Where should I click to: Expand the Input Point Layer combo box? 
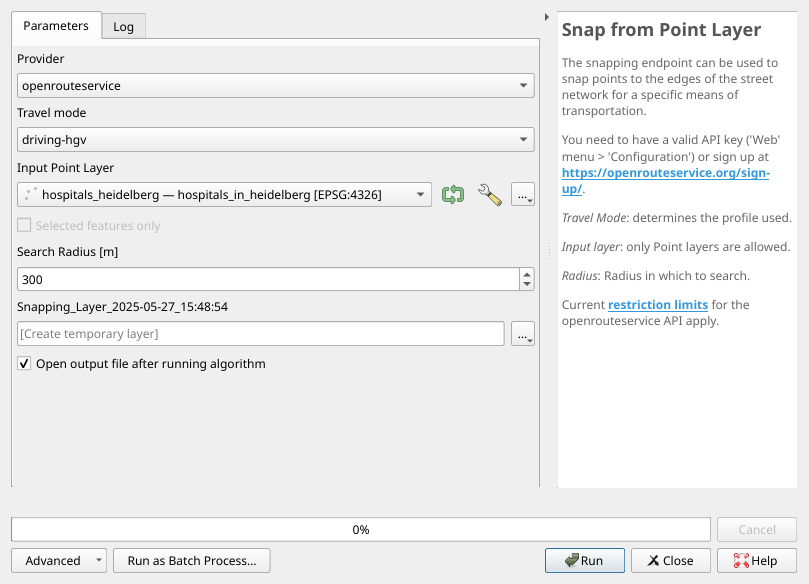pyautogui.click(x=421, y=195)
